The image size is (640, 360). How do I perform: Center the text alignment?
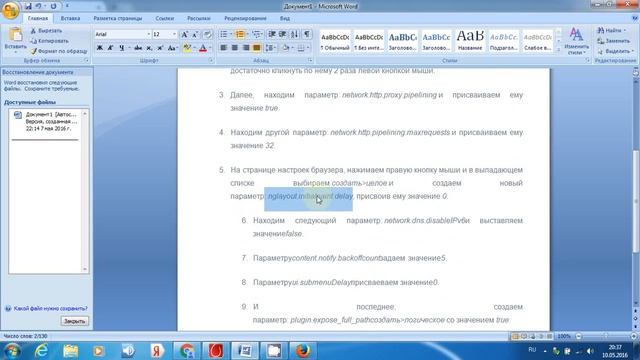coord(234,48)
